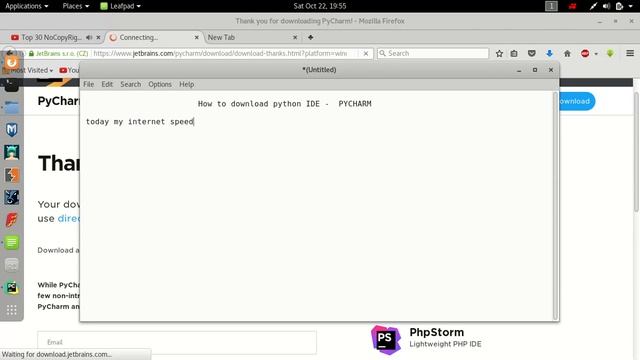
Task: Open Firefox hamburger menu
Action: coord(630,53)
